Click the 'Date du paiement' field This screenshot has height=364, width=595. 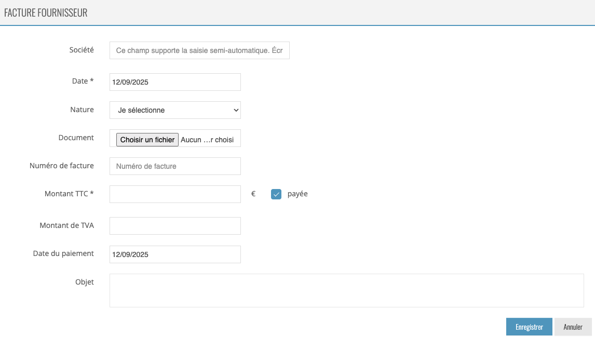click(x=175, y=254)
